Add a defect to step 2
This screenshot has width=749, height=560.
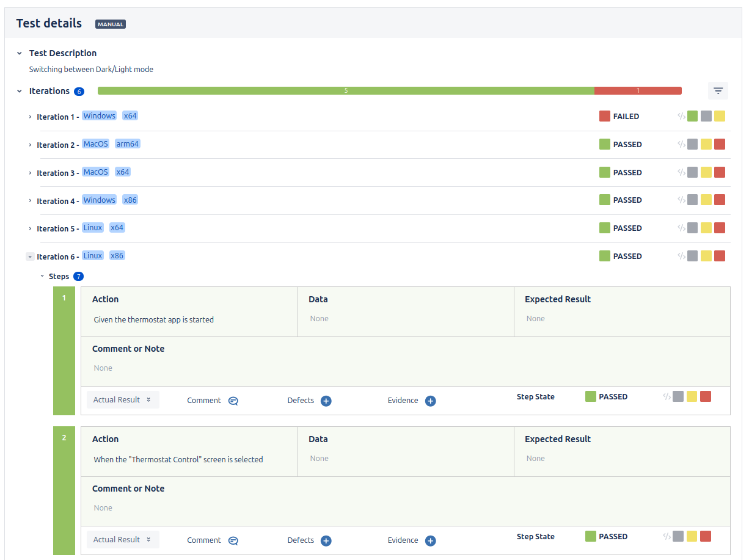point(326,541)
